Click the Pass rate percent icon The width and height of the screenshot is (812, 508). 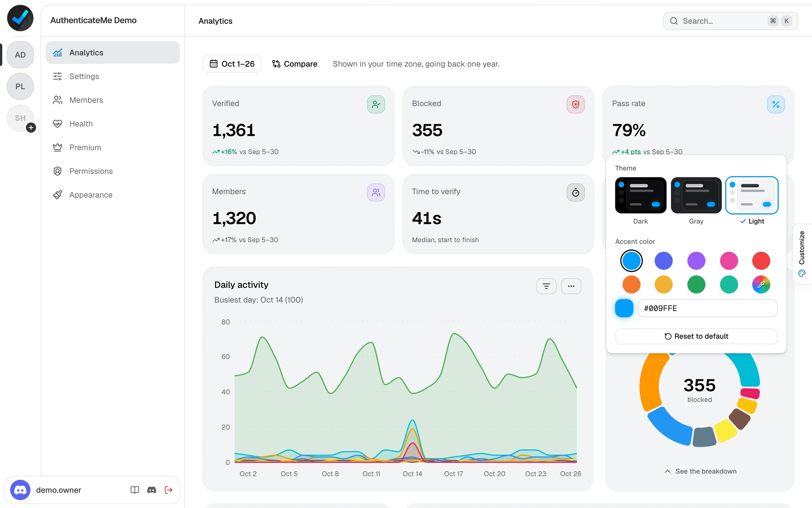pos(775,104)
